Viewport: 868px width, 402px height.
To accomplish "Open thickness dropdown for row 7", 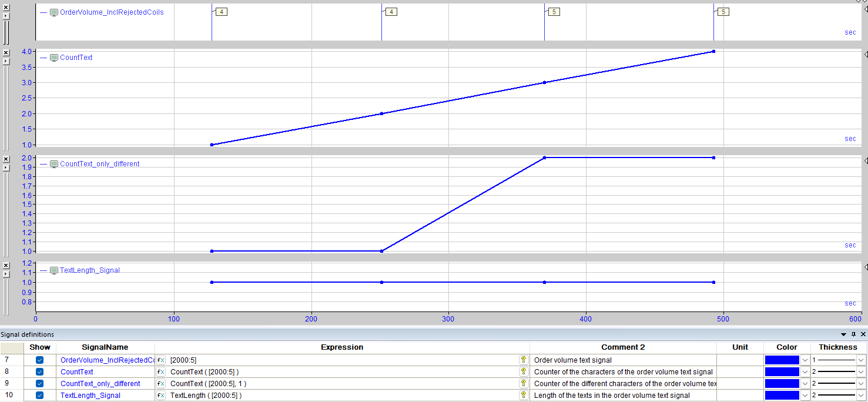I will 861,360.
